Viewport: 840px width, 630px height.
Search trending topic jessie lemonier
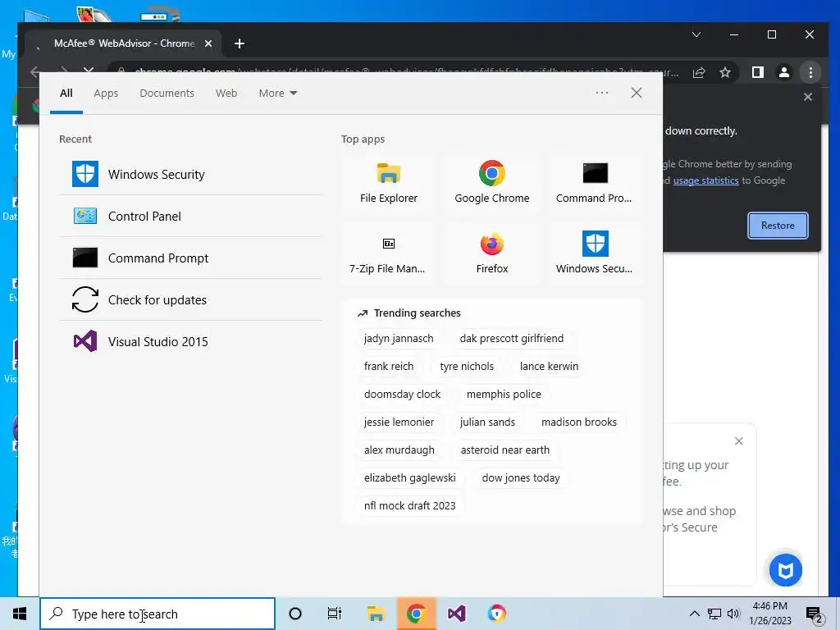coord(399,422)
